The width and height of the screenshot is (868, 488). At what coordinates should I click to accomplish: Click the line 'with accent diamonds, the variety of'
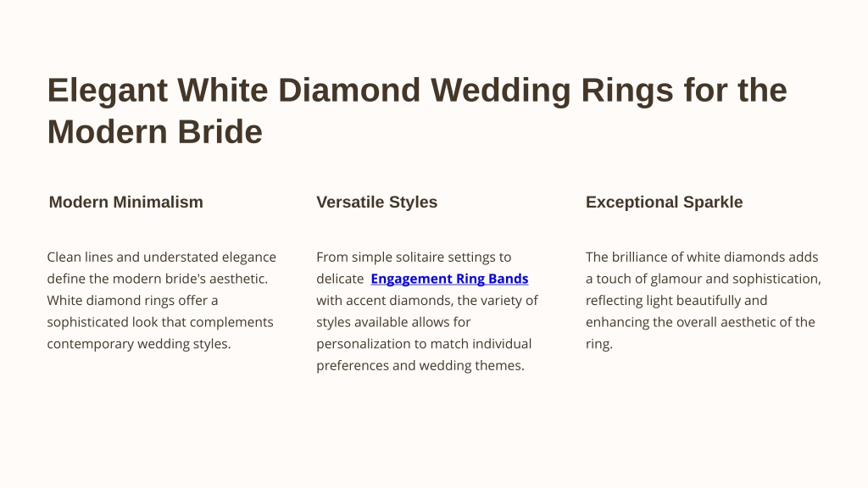427,301
